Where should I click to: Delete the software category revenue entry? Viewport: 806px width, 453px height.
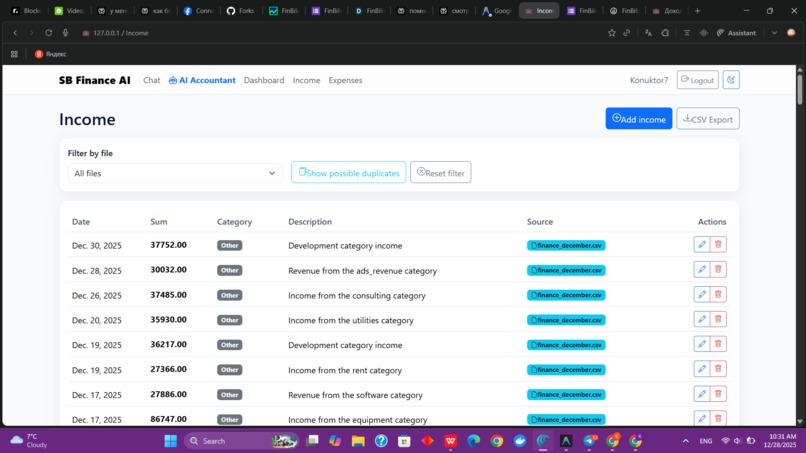tap(718, 394)
